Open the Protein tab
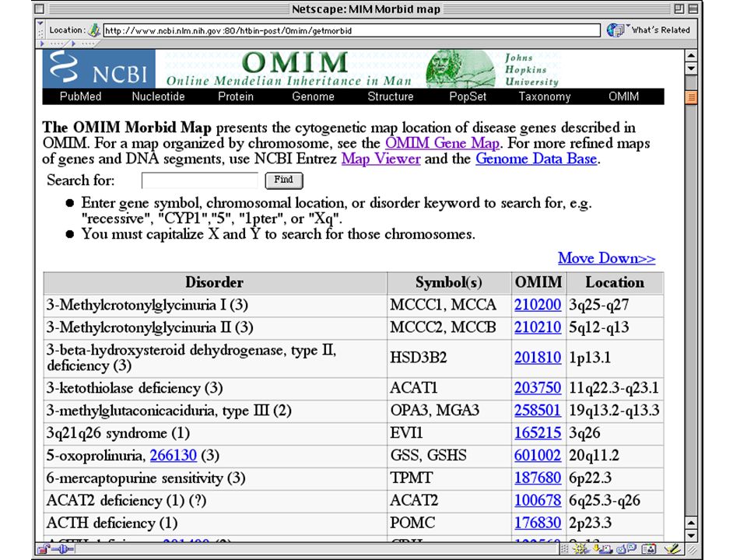 tap(236, 96)
